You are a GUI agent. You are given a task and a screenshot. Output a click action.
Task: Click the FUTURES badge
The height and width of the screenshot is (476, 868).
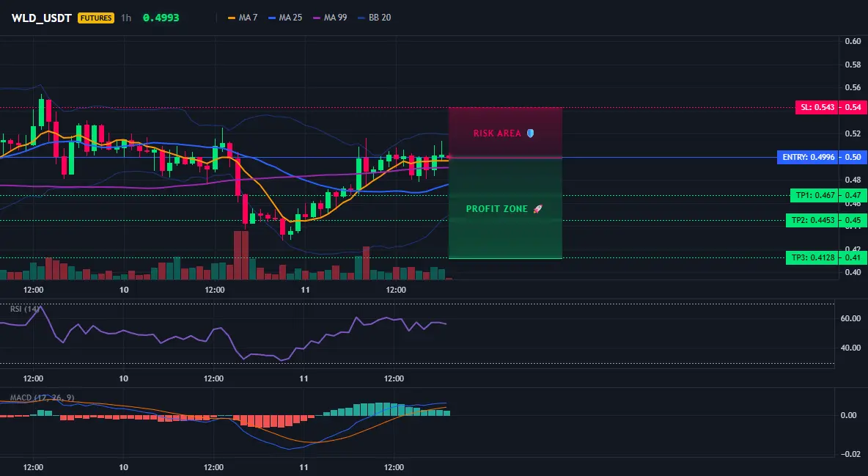click(96, 18)
